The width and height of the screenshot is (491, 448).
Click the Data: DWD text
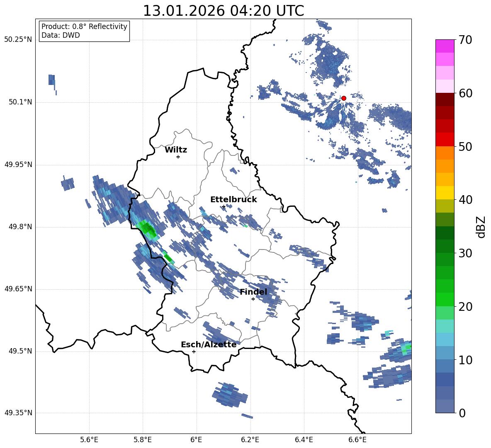pyautogui.click(x=61, y=35)
